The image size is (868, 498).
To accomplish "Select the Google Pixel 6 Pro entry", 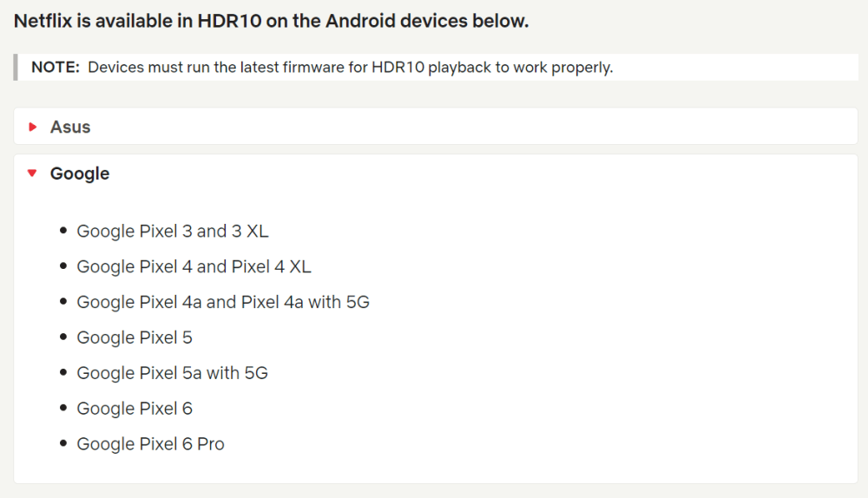I will click(150, 444).
